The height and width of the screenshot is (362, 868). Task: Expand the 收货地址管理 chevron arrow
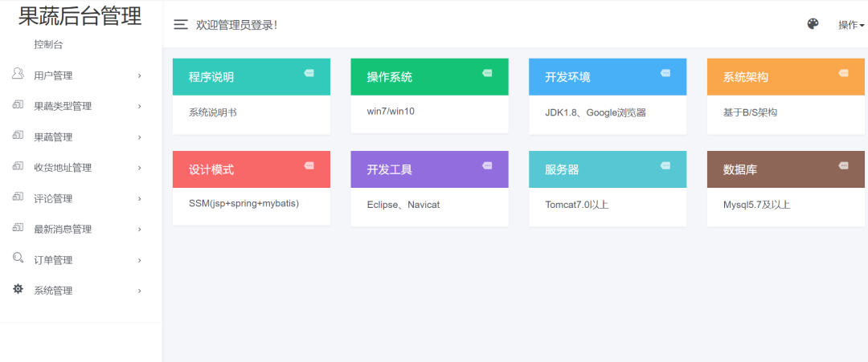pyautogui.click(x=140, y=168)
